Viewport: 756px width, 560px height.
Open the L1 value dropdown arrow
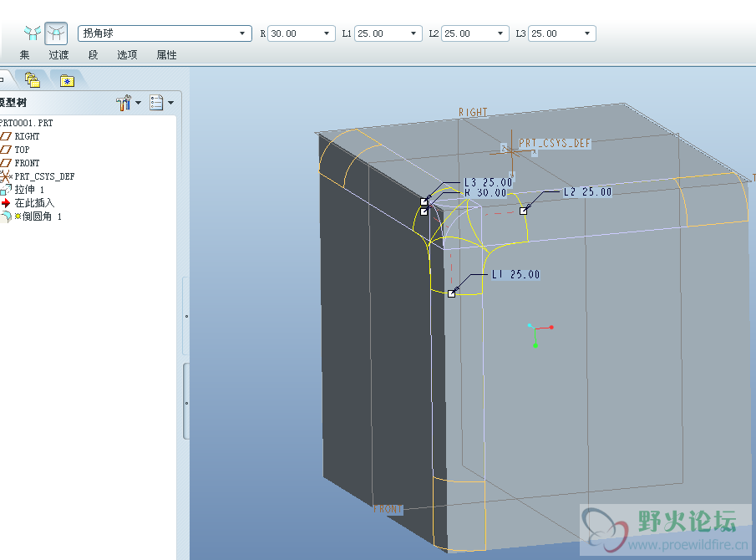[414, 33]
